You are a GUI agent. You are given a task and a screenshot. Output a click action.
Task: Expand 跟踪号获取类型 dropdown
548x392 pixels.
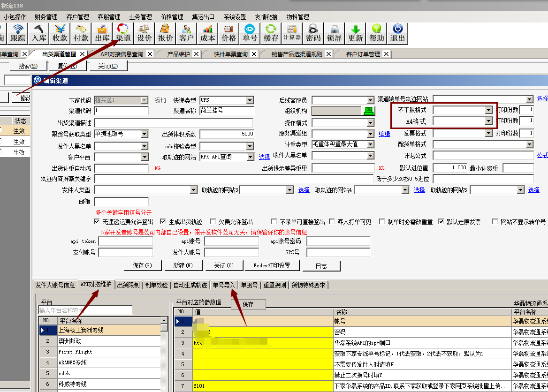pos(145,134)
